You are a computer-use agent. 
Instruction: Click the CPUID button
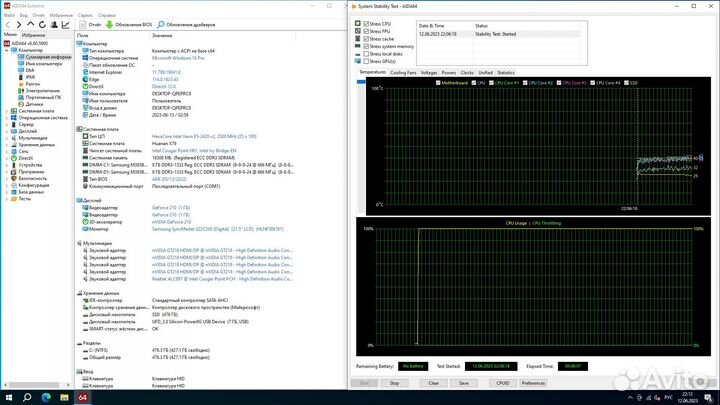[503, 383]
